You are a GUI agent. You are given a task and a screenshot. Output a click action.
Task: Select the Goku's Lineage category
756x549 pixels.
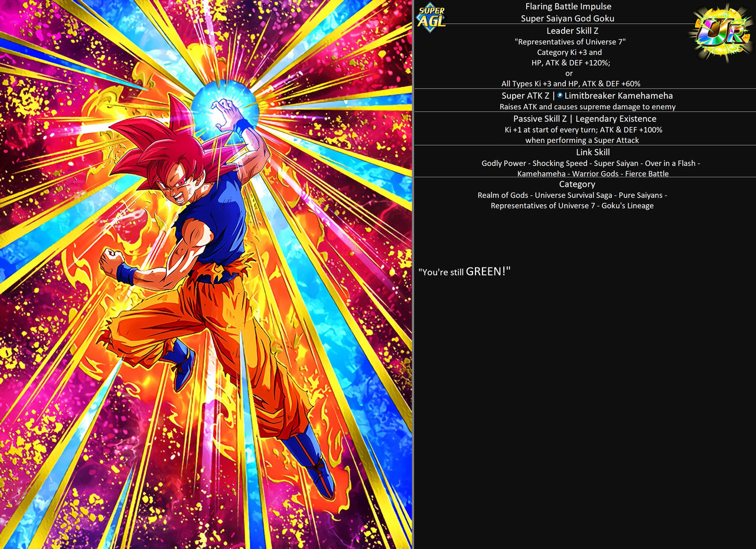[x=627, y=205]
